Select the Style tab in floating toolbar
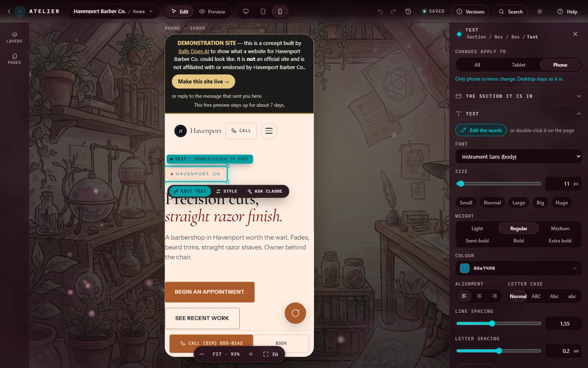The width and height of the screenshot is (588, 368). click(227, 191)
